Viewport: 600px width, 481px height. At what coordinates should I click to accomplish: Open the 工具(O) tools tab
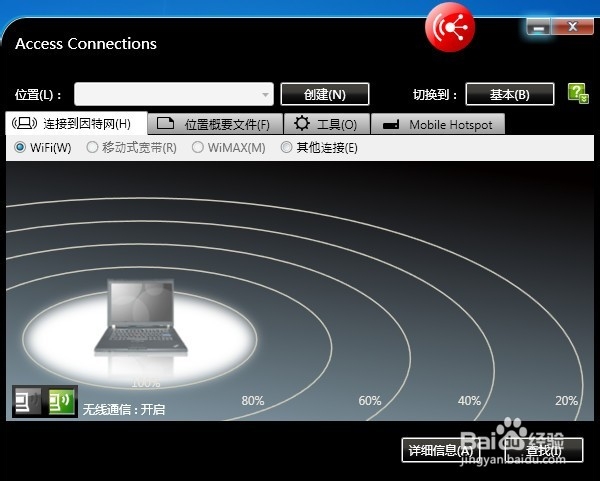tap(327, 124)
